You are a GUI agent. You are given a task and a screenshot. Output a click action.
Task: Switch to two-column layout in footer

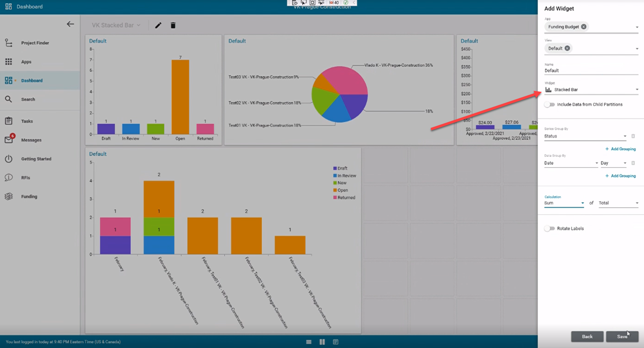coord(322,342)
